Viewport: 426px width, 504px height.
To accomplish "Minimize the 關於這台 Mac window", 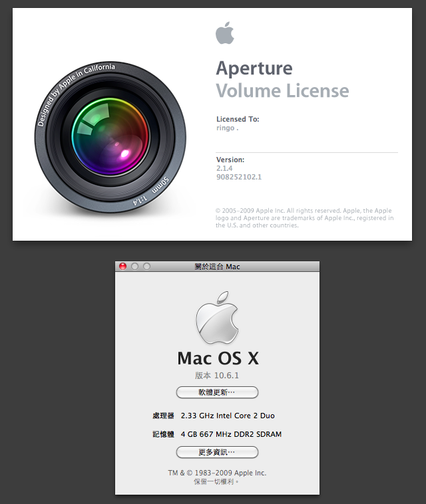I will pos(135,266).
